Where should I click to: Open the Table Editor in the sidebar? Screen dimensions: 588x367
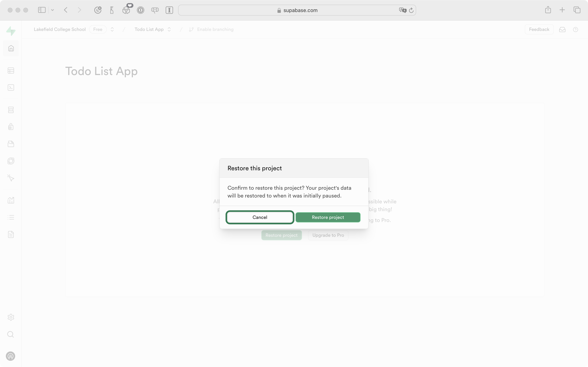[11, 71]
